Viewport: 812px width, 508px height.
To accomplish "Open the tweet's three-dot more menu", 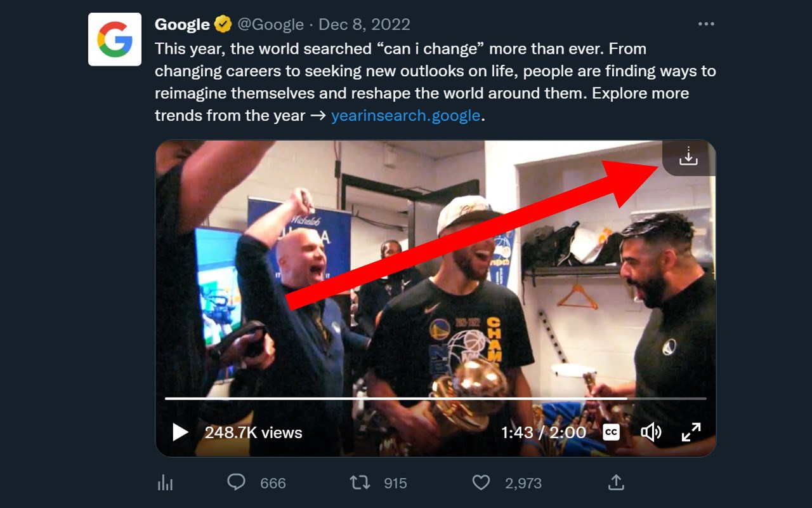I will tap(706, 24).
